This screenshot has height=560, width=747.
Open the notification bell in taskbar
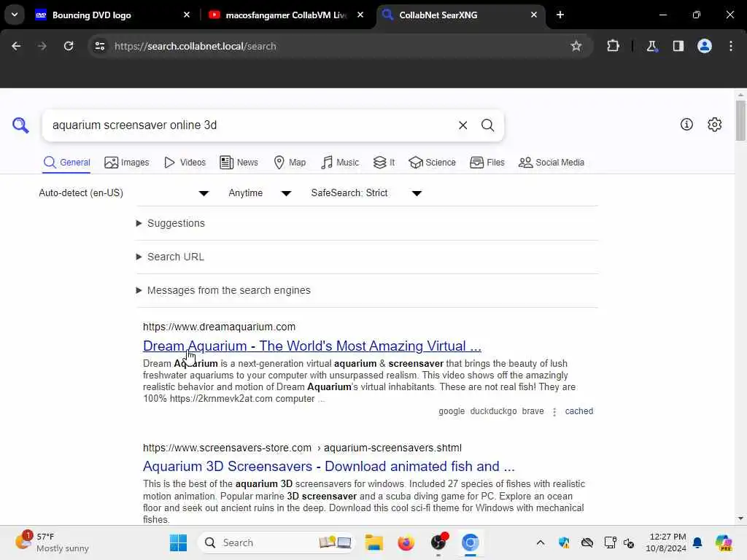point(697,542)
